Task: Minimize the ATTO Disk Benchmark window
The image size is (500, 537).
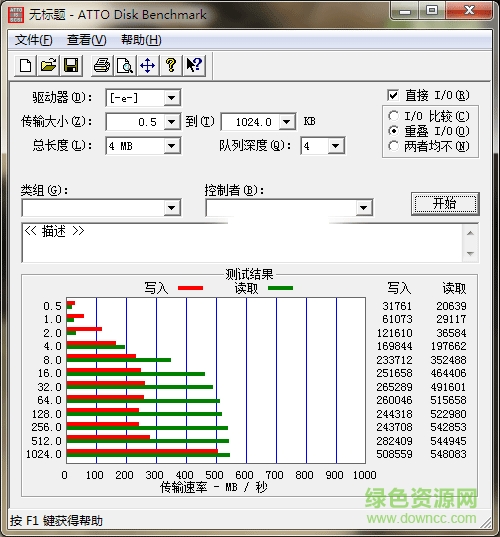Action: click(405, 11)
